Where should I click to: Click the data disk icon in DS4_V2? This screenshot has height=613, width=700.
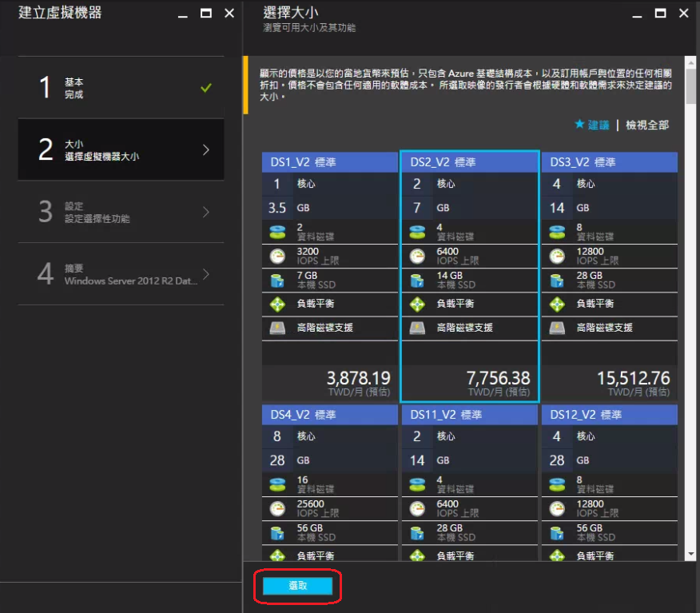coord(277,484)
